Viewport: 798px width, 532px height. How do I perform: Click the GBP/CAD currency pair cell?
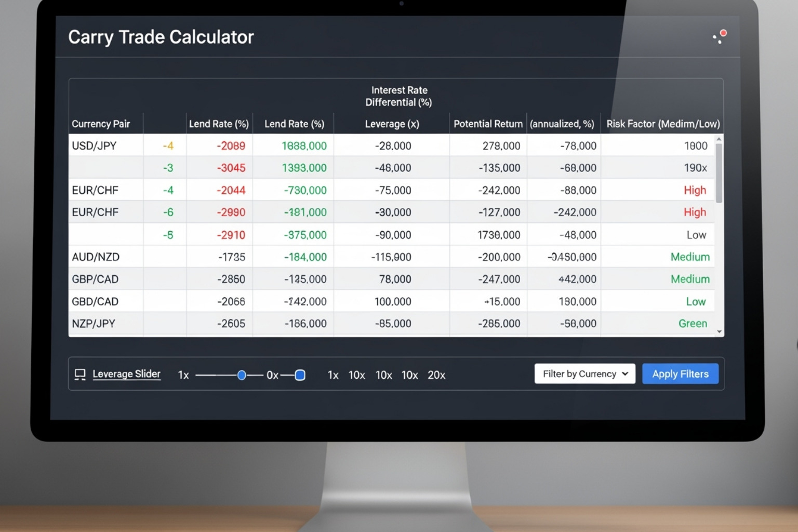pyautogui.click(x=95, y=280)
